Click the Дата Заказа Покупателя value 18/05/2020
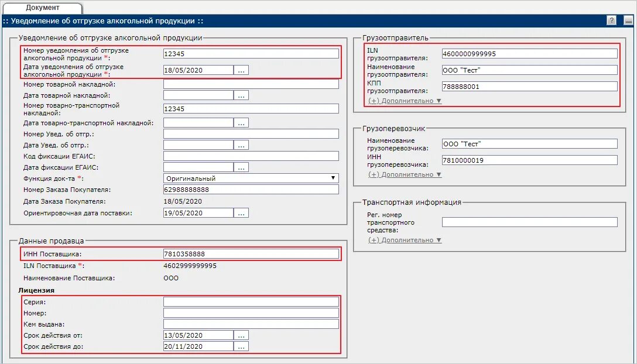This screenshot has height=364, width=637. pos(183,201)
